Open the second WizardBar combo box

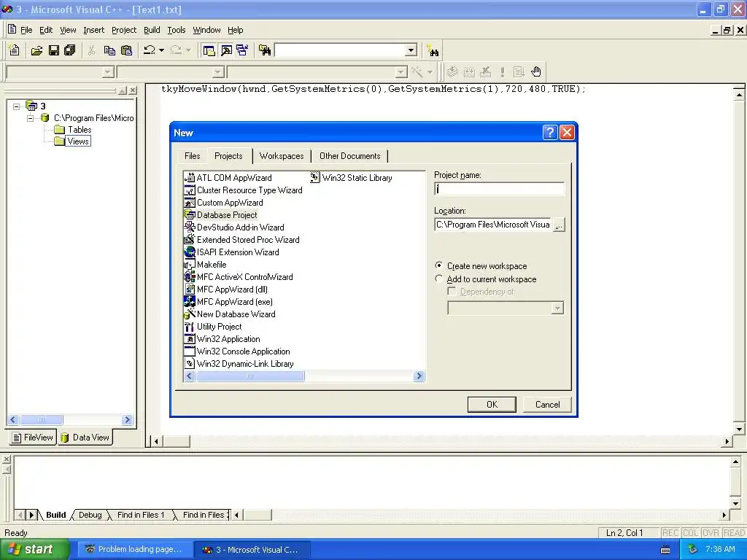pos(218,72)
